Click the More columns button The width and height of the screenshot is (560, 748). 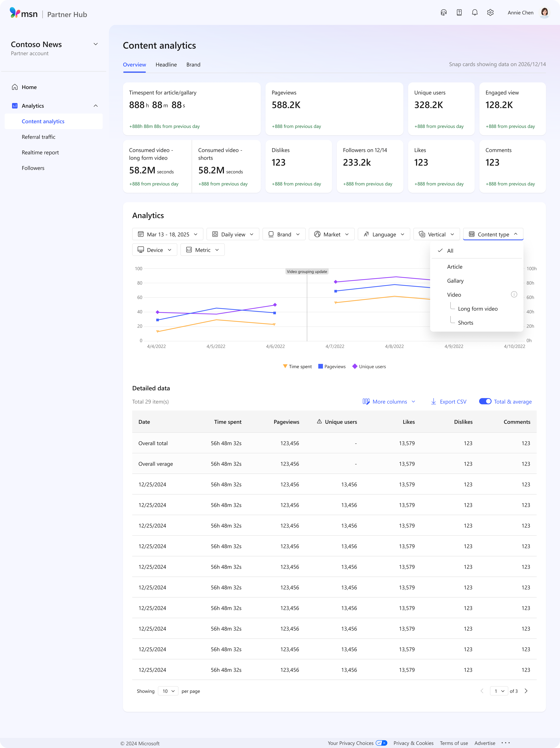(389, 401)
